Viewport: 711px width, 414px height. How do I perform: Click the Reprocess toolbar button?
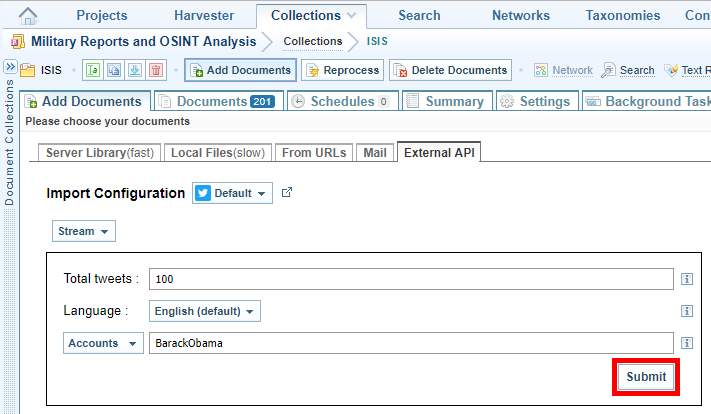pos(342,70)
